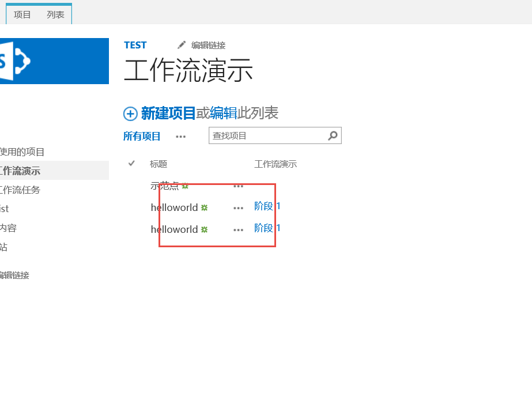Click 阶段 1 status of second helloworld
532x419 pixels.
click(x=267, y=228)
